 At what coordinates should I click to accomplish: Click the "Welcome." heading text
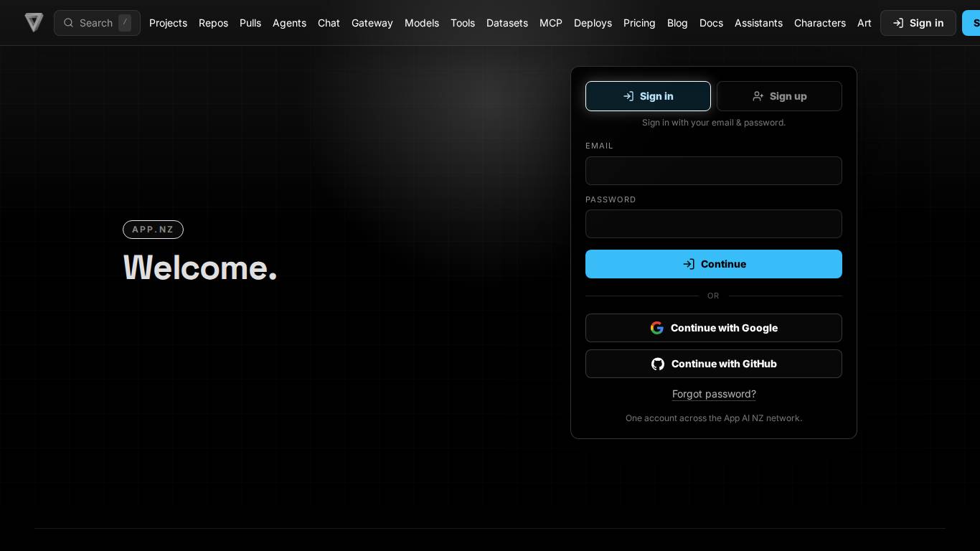pyautogui.click(x=200, y=268)
